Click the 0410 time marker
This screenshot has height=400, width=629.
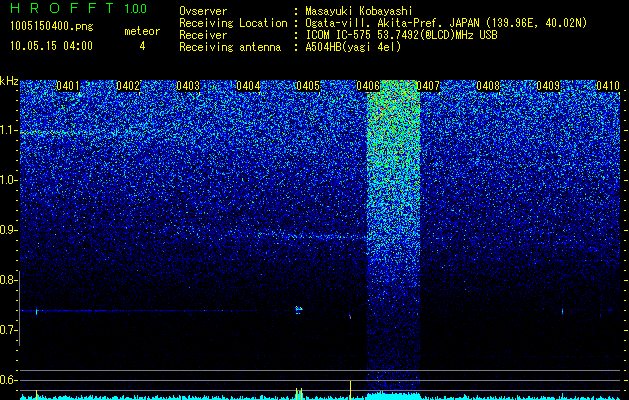point(608,86)
